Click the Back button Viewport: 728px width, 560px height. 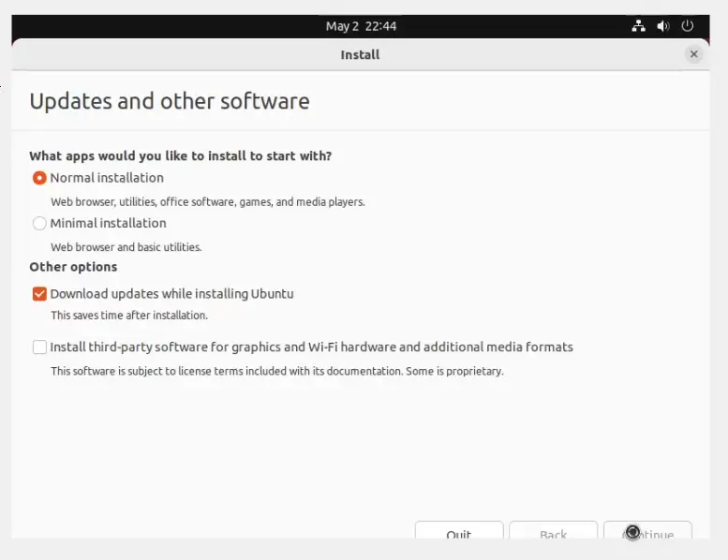(x=553, y=530)
